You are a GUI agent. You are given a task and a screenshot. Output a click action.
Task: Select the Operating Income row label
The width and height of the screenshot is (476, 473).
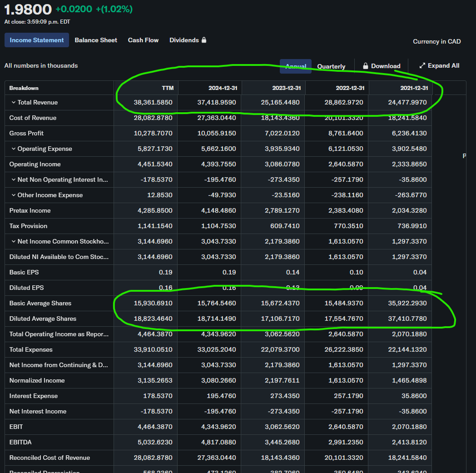[x=35, y=164]
